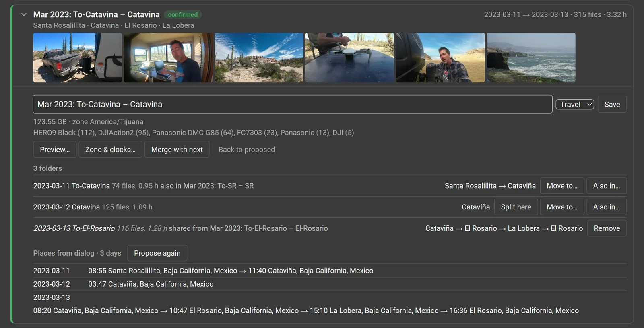Screen dimensions: 644x328
Task: Click the trip heading Mar 2023: To-Catavina – Catavina
Action: (x=96, y=15)
